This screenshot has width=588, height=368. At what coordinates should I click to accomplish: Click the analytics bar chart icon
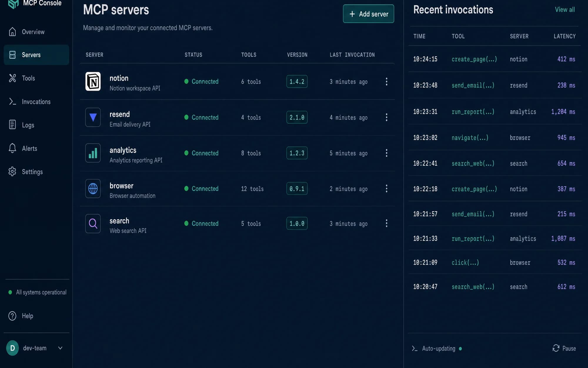click(x=93, y=153)
